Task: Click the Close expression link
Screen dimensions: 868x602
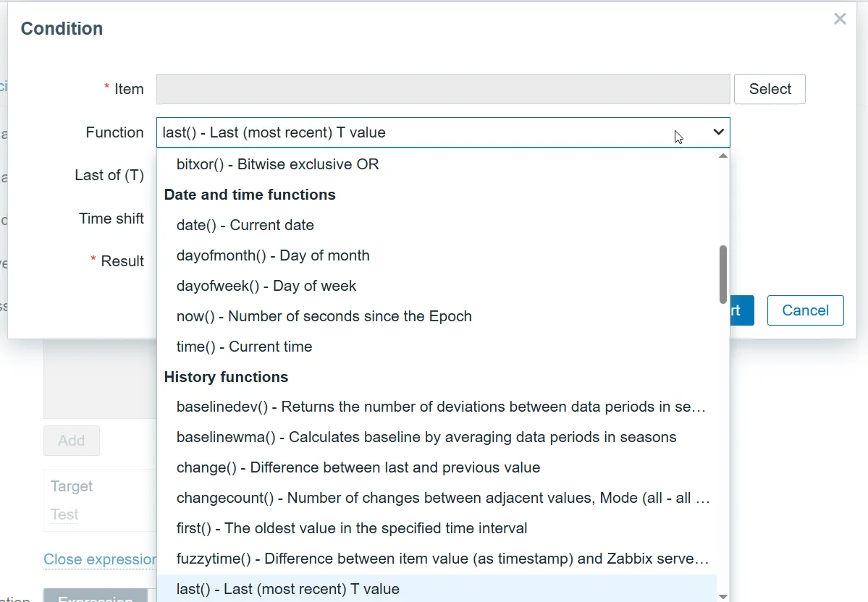Action: pos(100,559)
